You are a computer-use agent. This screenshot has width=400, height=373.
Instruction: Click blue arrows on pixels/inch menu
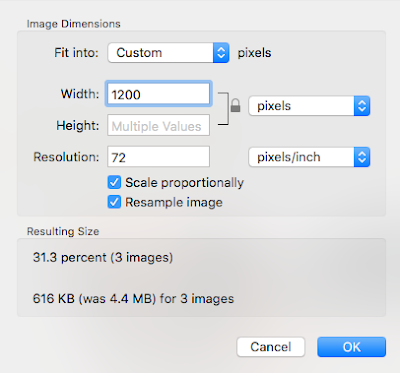point(362,157)
